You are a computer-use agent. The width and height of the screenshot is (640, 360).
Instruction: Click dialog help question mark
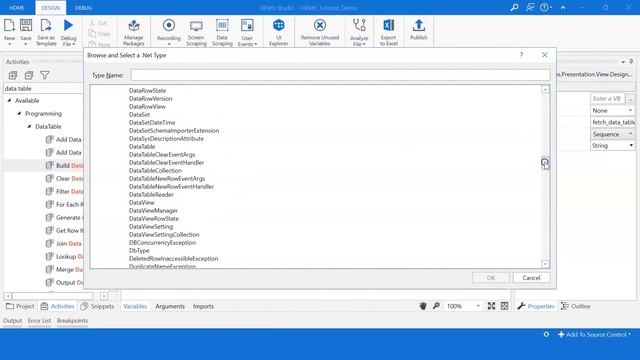[x=521, y=55]
